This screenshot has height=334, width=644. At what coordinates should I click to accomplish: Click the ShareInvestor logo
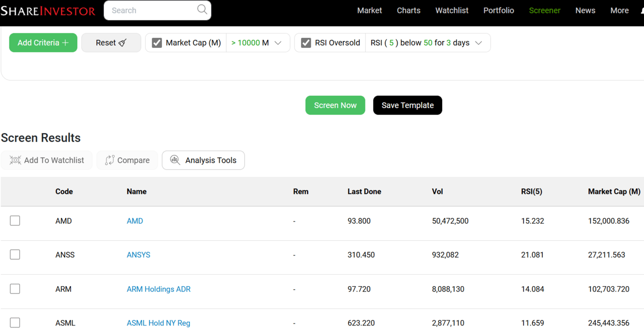click(x=48, y=10)
